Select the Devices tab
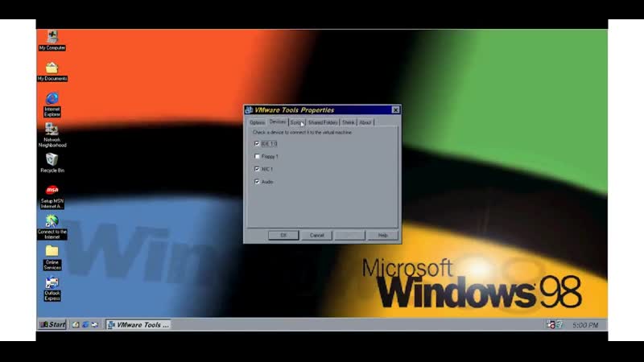 [x=278, y=122]
